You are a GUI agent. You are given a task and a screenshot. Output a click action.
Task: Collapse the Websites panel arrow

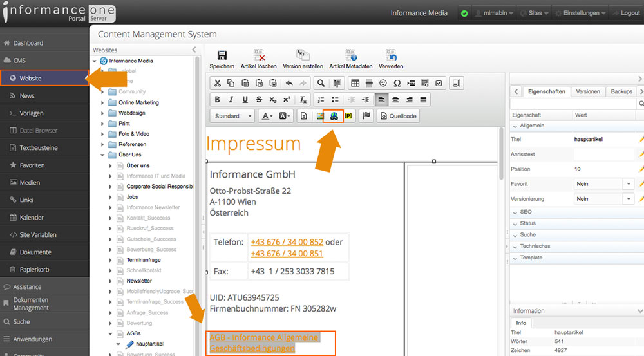194,50
